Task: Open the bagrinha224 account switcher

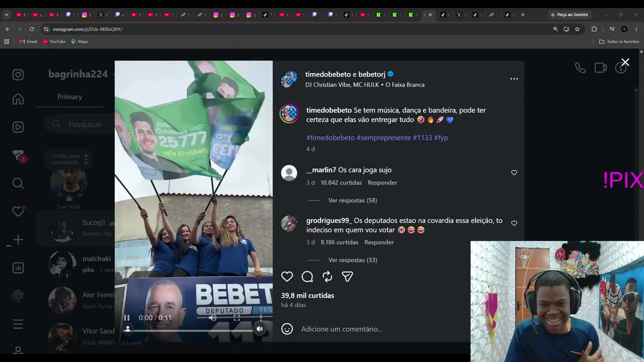Action: (80, 74)
